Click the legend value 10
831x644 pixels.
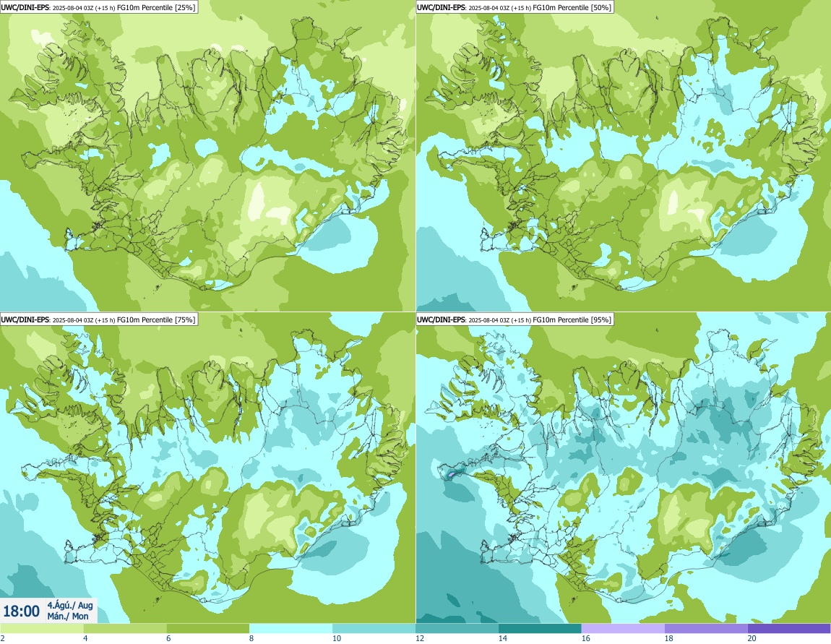(x=337, y=639)
